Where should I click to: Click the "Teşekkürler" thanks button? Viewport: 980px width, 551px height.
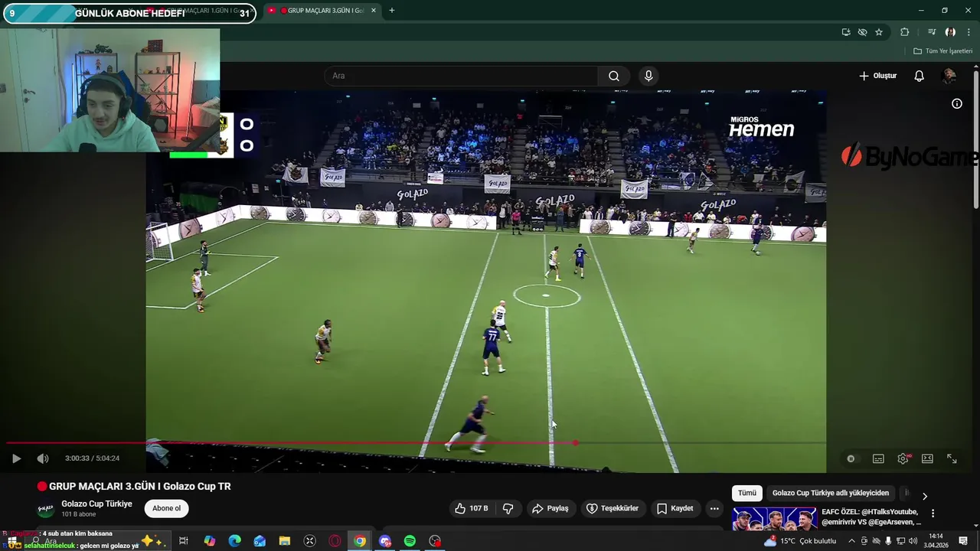(612, 508)
